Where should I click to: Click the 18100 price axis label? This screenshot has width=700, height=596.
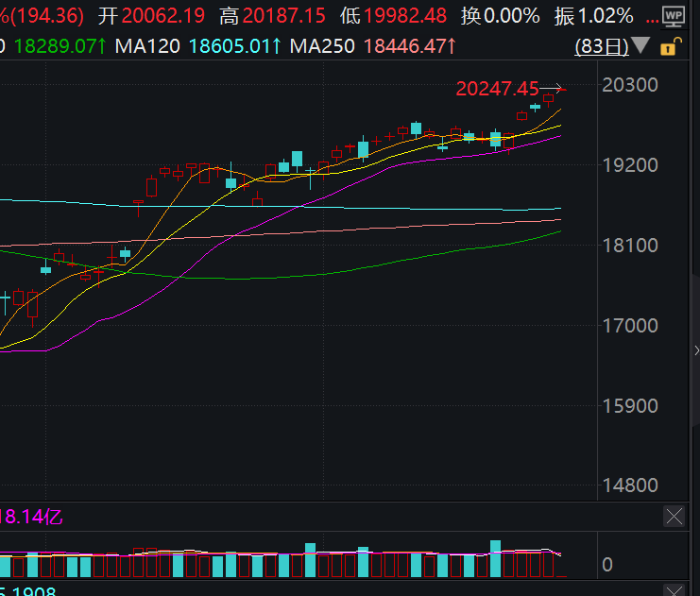630,245
